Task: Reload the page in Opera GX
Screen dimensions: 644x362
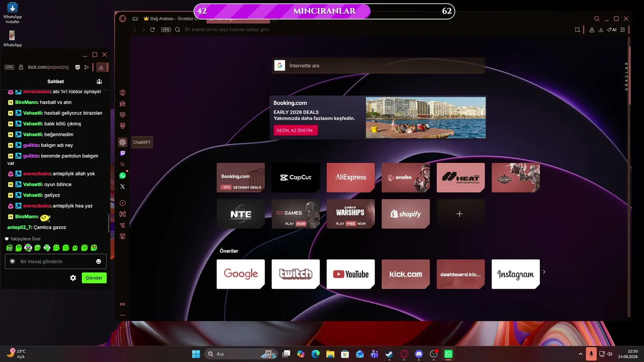Action: click(x=152, y=30)
